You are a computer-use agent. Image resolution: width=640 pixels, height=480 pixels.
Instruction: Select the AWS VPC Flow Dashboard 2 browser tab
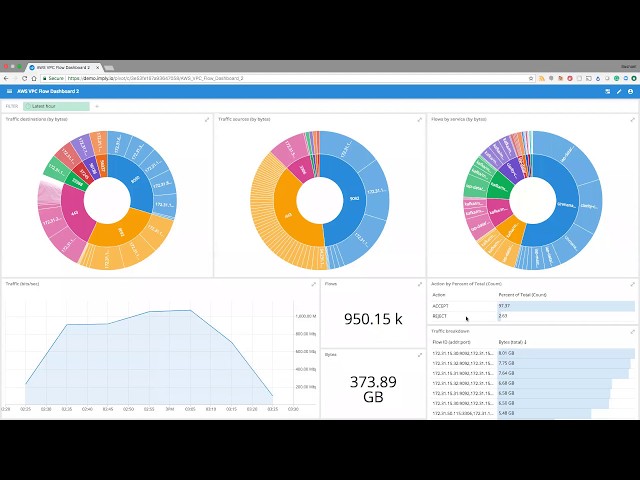(x=63, y=67)
